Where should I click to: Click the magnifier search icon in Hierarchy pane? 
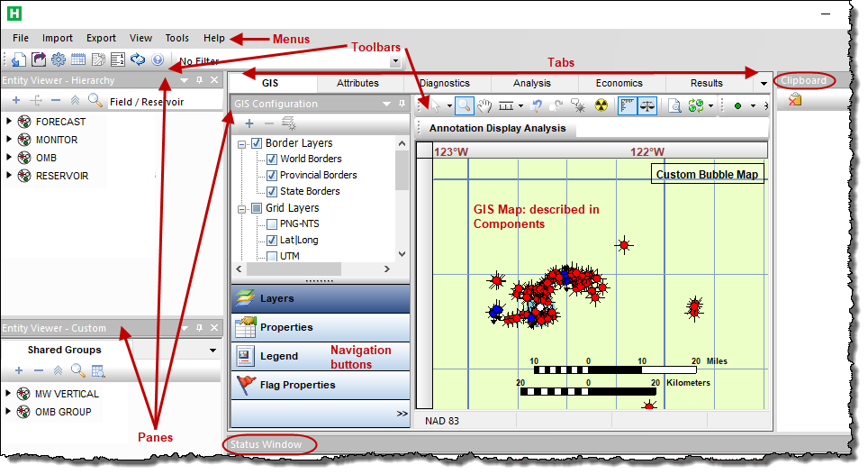pyautogui.click(x=95, y=100)
